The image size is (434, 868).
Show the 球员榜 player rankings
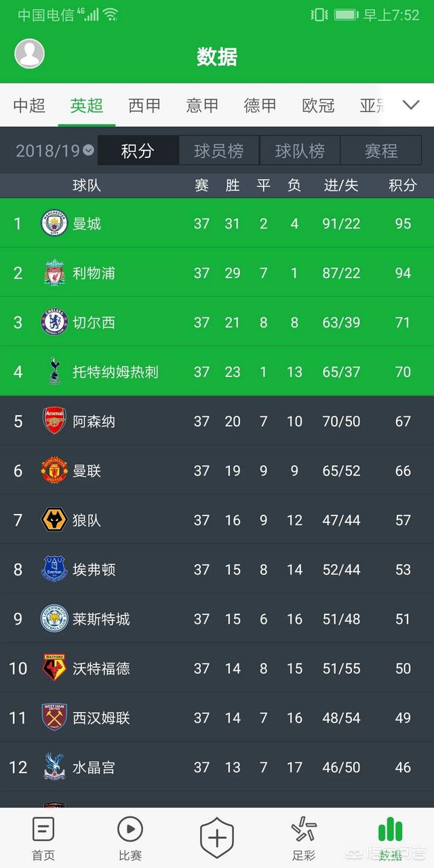(219, 151)
